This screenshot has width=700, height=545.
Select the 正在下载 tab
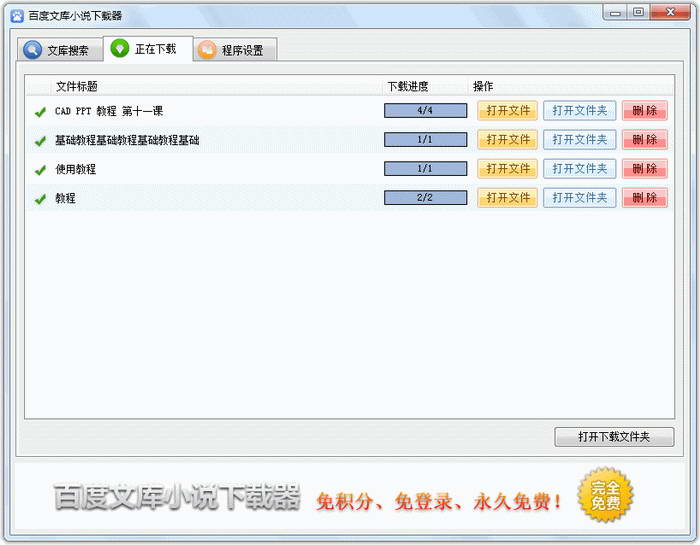pyautogui.click(x=148, y=49)
